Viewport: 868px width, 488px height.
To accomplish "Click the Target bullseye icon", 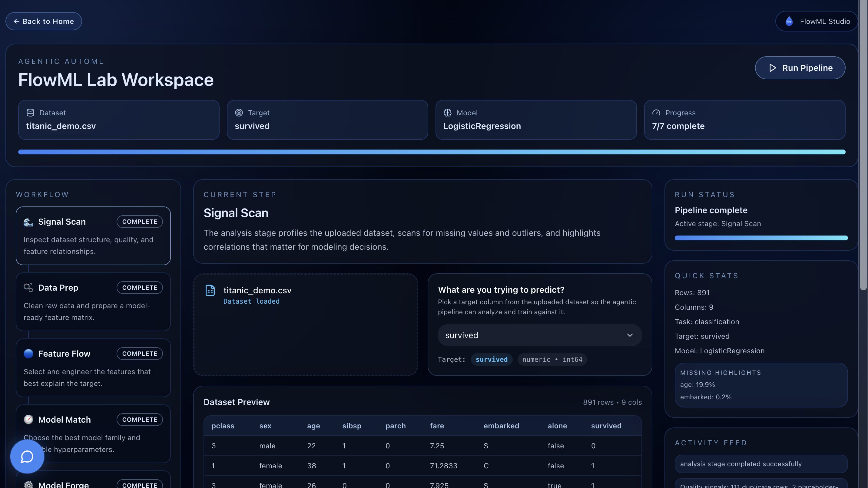I will tap(239, 113).
